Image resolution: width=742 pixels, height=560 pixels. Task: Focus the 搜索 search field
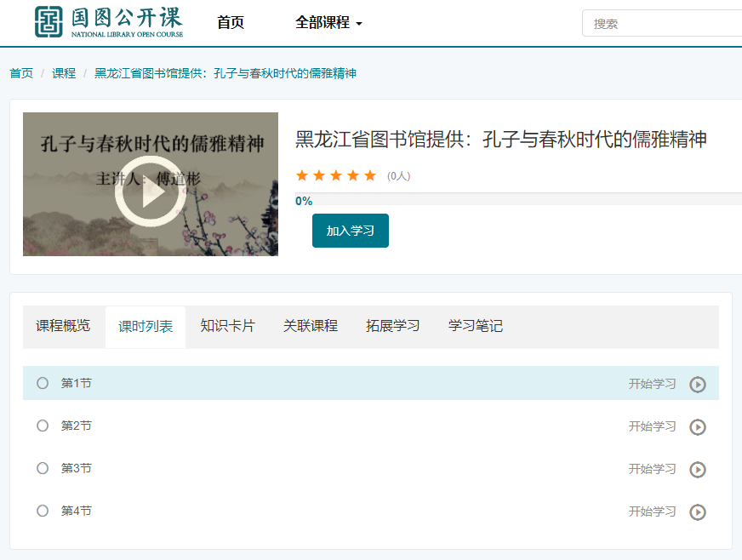coord(663,23)
